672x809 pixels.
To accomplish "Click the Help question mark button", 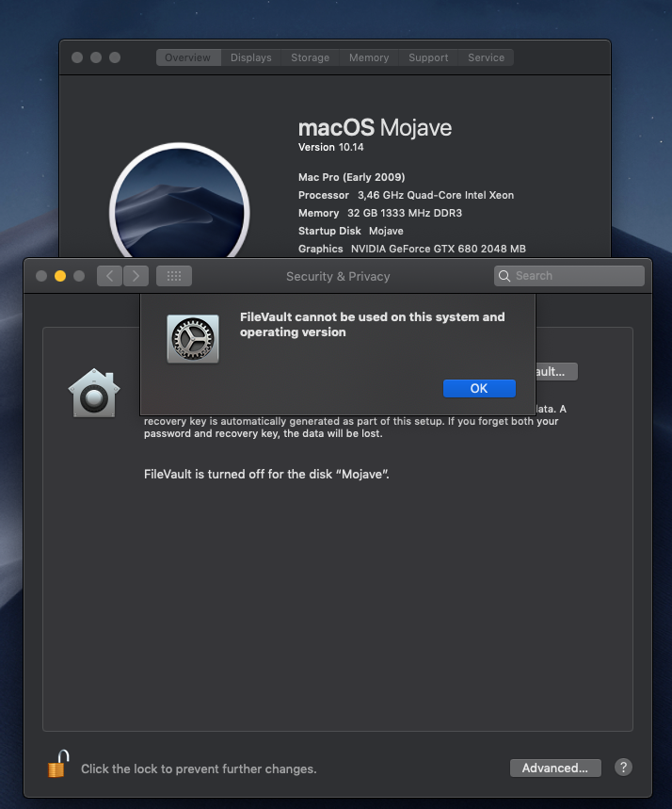I will [x=623, y=768].
